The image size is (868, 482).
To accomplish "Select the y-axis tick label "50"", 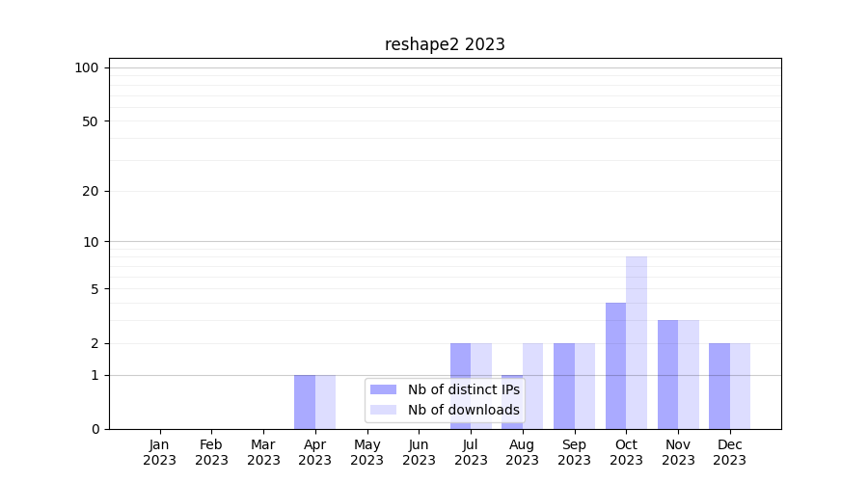I will 91,121.
